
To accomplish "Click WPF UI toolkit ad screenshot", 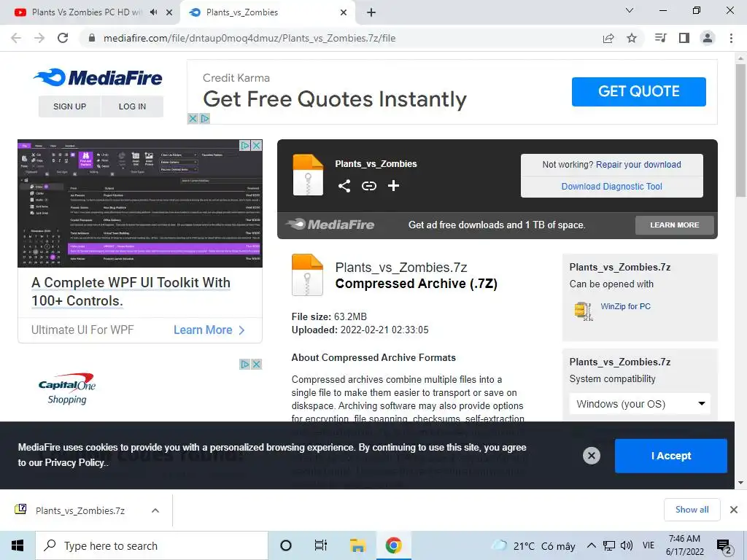I will coord(140,203).
